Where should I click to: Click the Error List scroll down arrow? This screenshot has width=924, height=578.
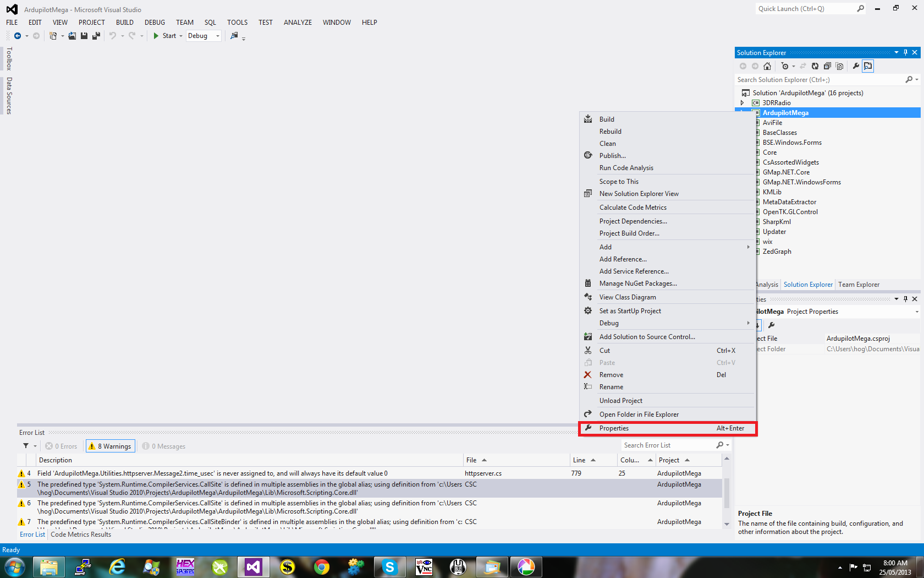[727, 524]
